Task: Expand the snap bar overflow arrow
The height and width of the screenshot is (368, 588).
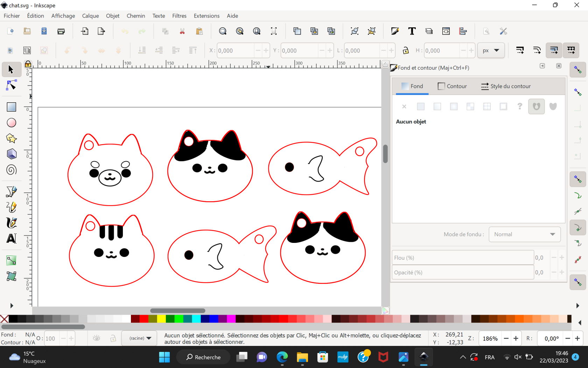Action: [578, 306]
